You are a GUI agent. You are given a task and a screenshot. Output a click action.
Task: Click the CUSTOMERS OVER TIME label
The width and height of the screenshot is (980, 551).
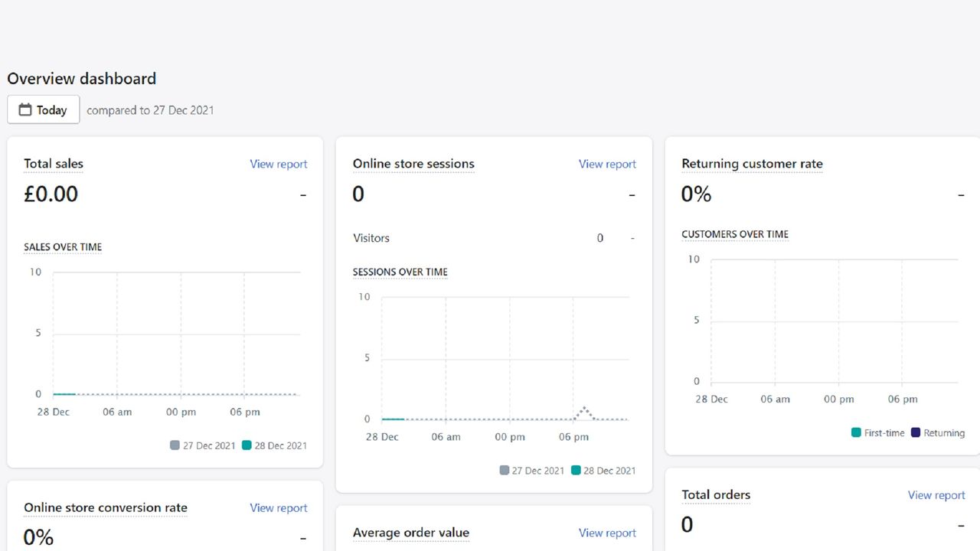click(x=735, y=234)
